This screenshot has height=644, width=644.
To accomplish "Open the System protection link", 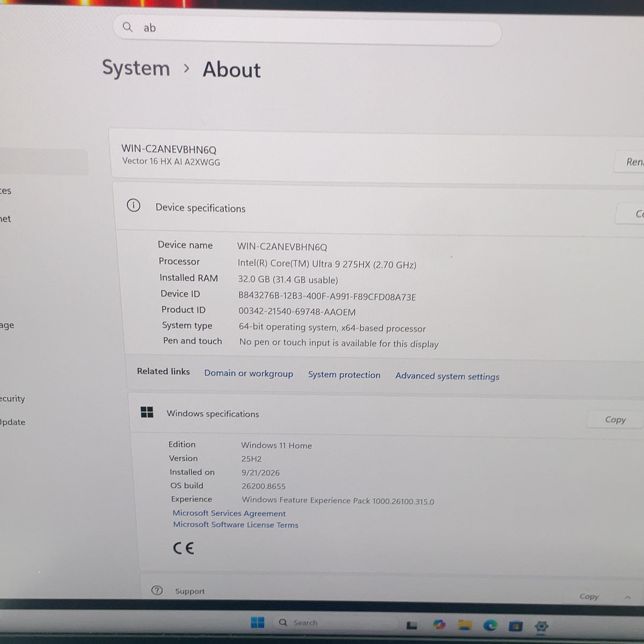I will click(x=344, y=375).
